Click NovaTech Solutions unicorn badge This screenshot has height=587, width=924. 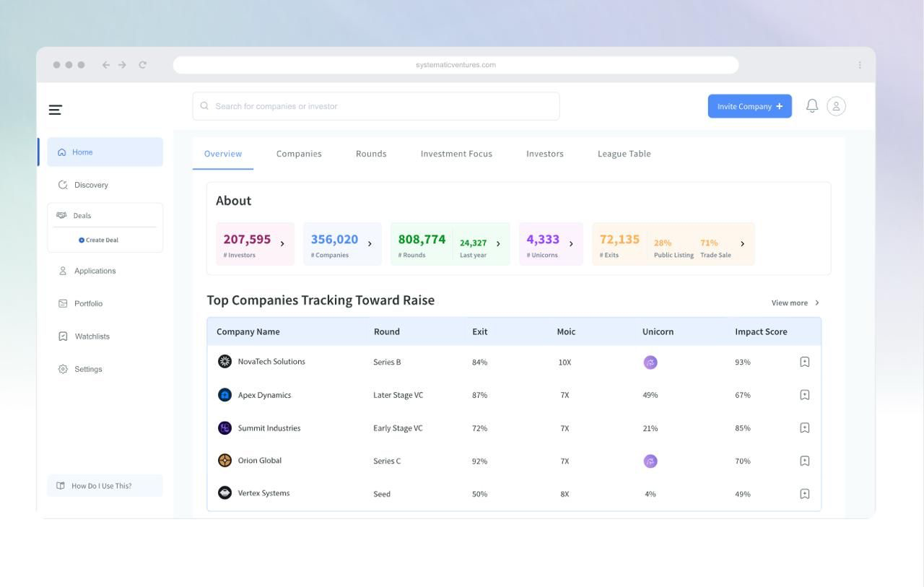point(650,362)
